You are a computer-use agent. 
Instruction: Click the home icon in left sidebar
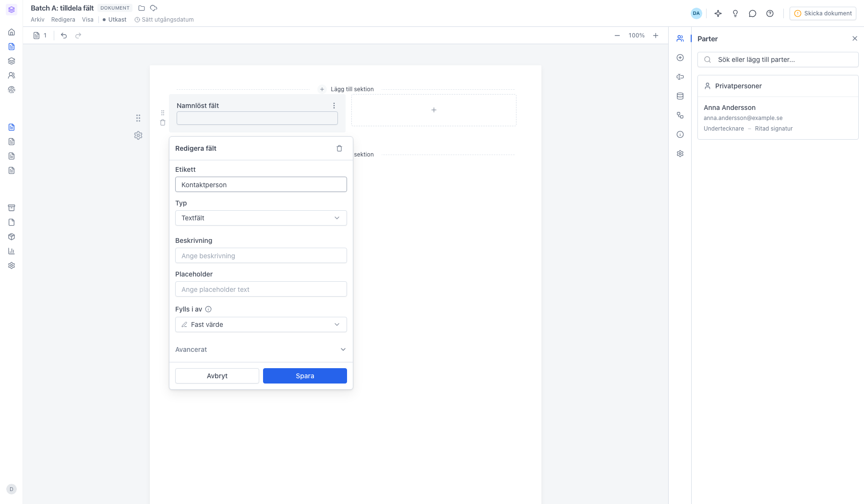pos(12,32)
